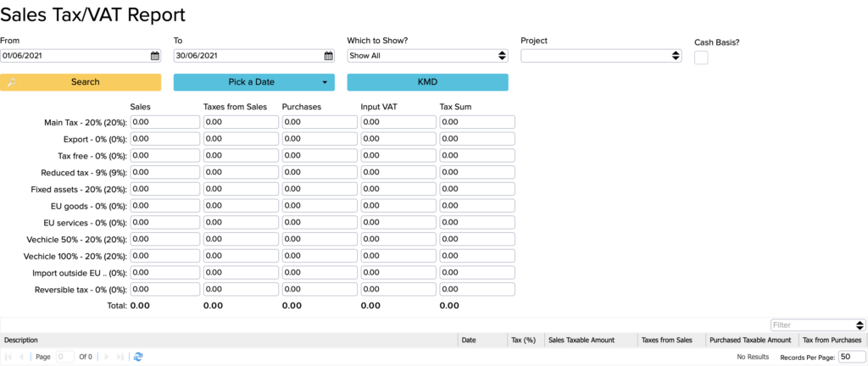The height and width of the screenshot is (366, 868).
Task: Open the From date calendar picker icon
Action: [x=155, y=56]
